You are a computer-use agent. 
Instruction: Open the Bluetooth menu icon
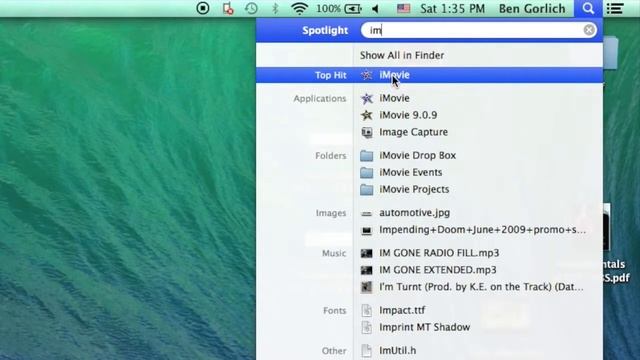click(275, 9)
